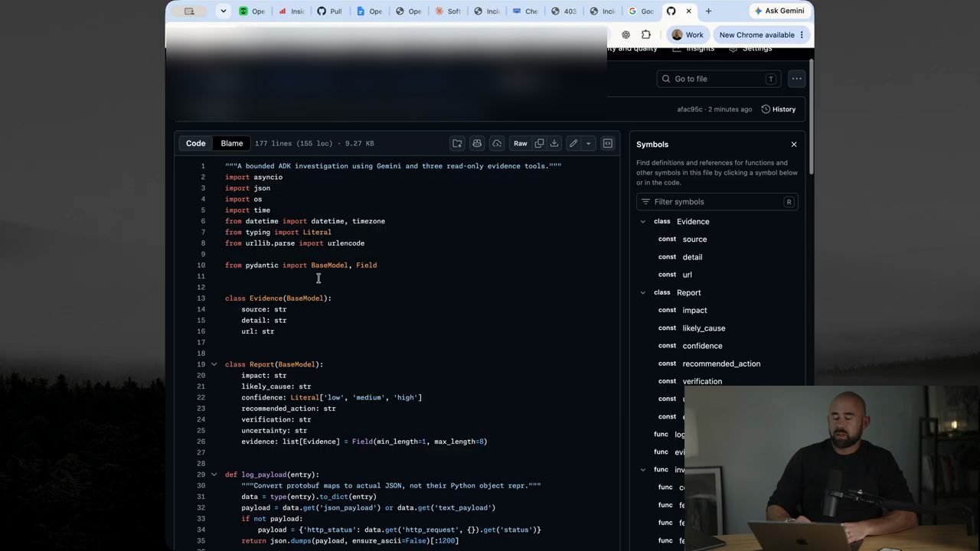Jump to symbol source
980x551 pixels.
[694, 240]
